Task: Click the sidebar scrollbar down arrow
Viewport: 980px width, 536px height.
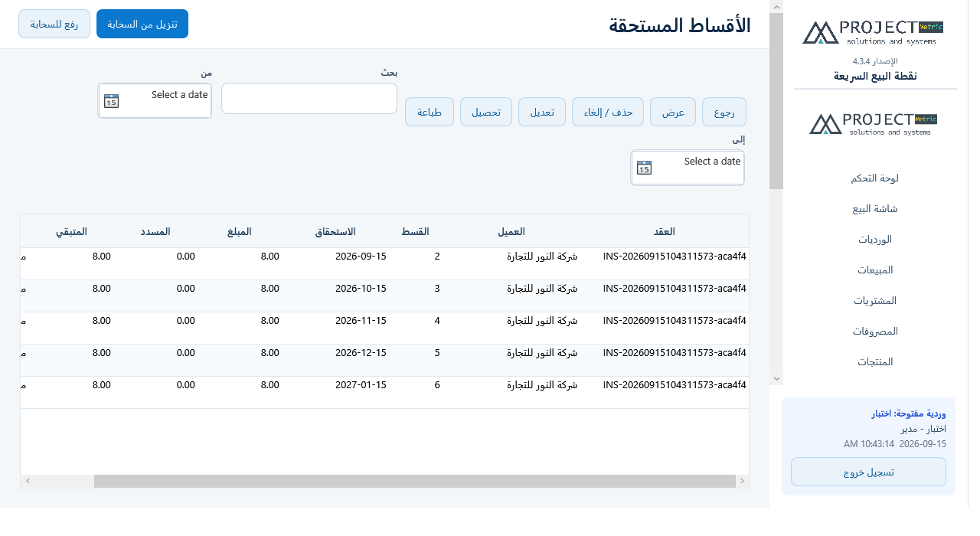Action: (x=776, y=378)
